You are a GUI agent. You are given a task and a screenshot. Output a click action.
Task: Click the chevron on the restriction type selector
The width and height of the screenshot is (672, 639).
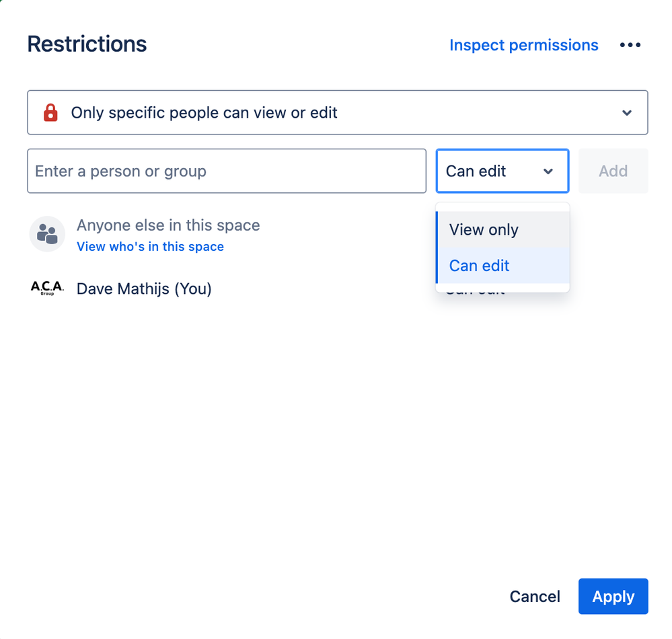click(627, 112)
